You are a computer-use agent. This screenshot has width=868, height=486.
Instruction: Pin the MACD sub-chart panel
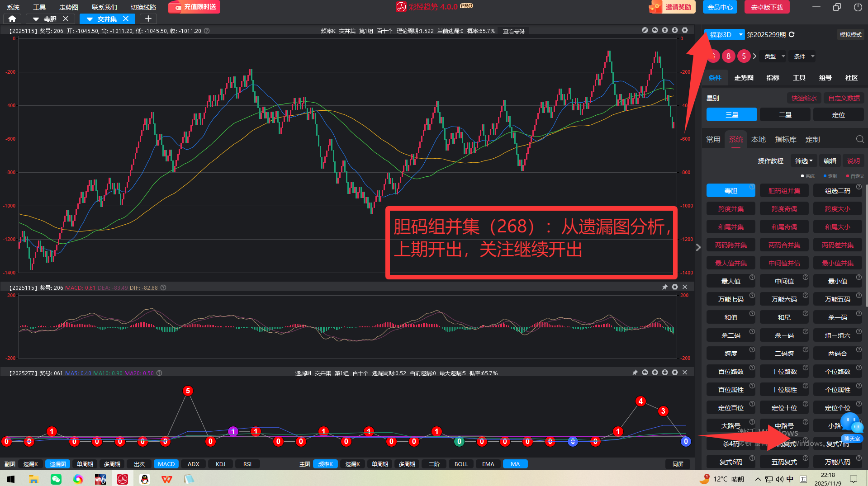tap(664, 287)
